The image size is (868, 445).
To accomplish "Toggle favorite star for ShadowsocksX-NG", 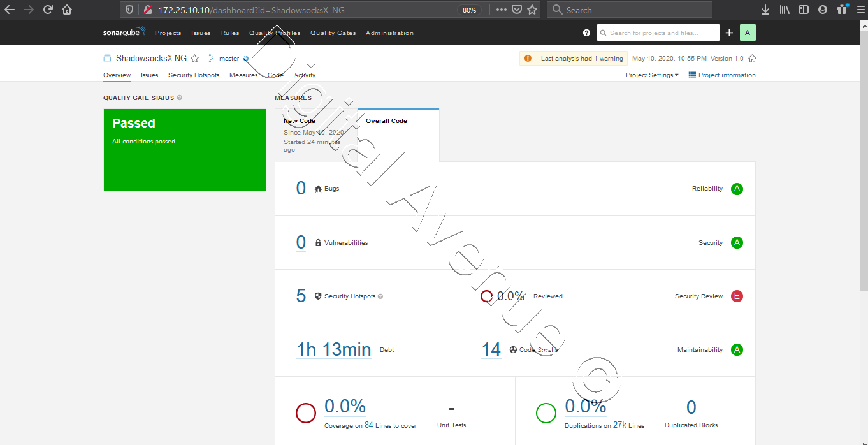I will click(194, 58).
